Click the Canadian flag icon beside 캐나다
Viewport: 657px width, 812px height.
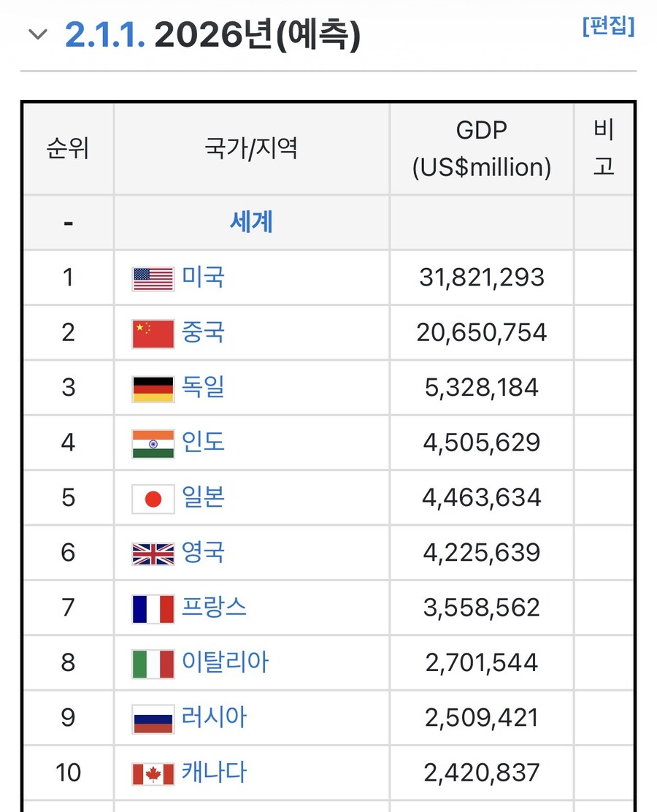tap(151, 773)
